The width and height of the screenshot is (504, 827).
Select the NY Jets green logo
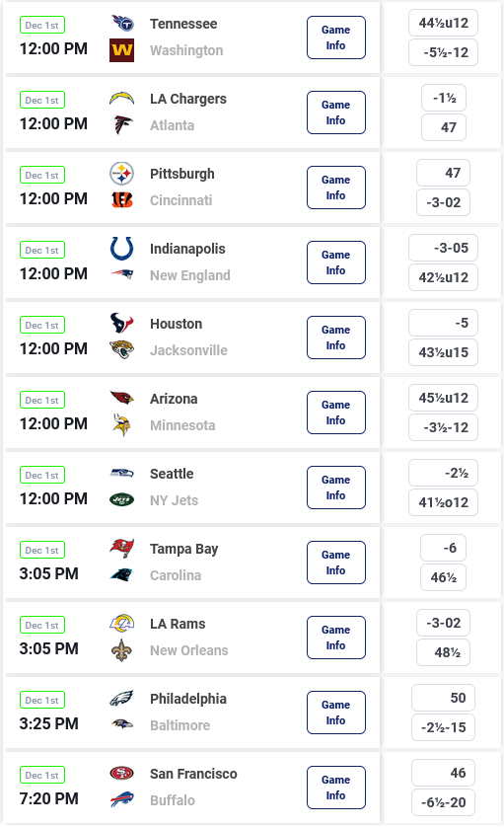(121, 499)
